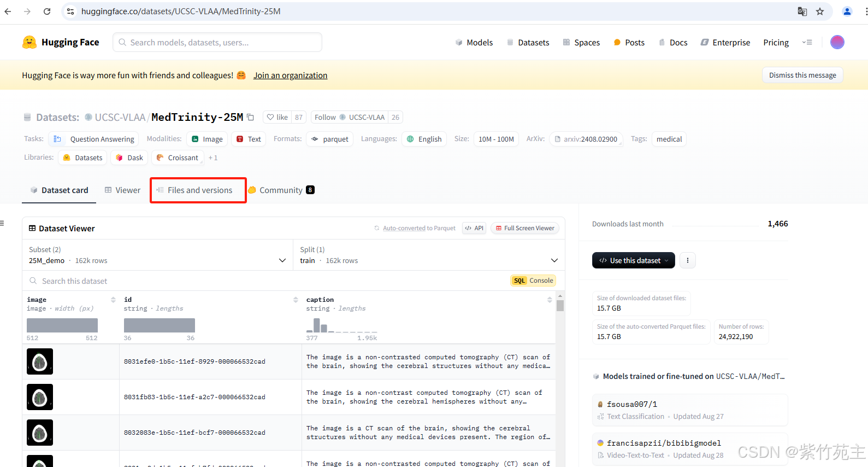
Task: Follow UCSC-VLAA organization
Action: tap(350, 117)
